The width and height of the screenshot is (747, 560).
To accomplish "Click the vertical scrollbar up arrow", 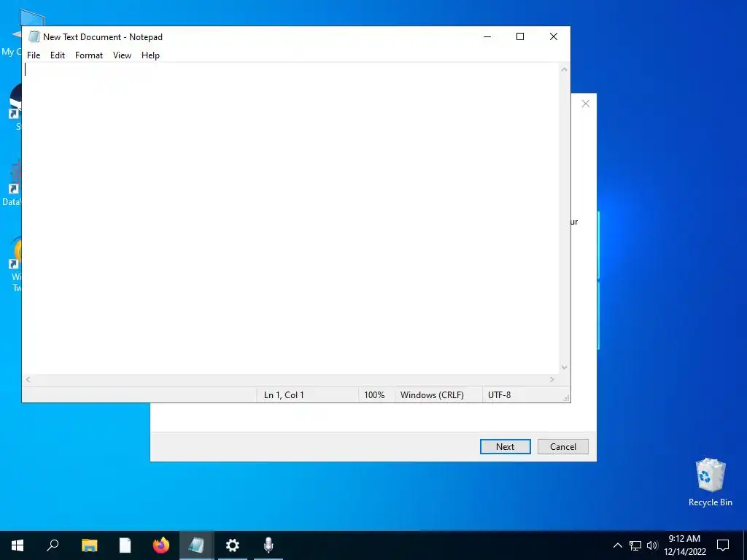I will (564, 69).
